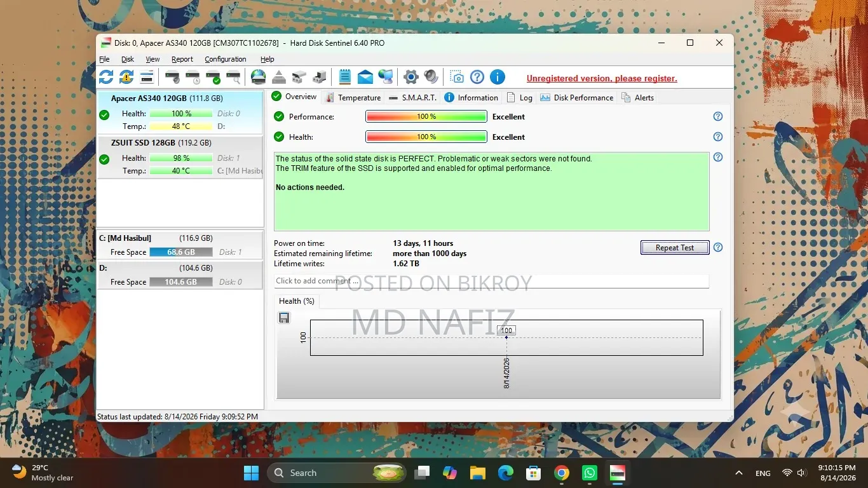This screenshot has height=488, width=868.
Task: Show hidden icons via tray chevron
Action: [x=738, y=473]
